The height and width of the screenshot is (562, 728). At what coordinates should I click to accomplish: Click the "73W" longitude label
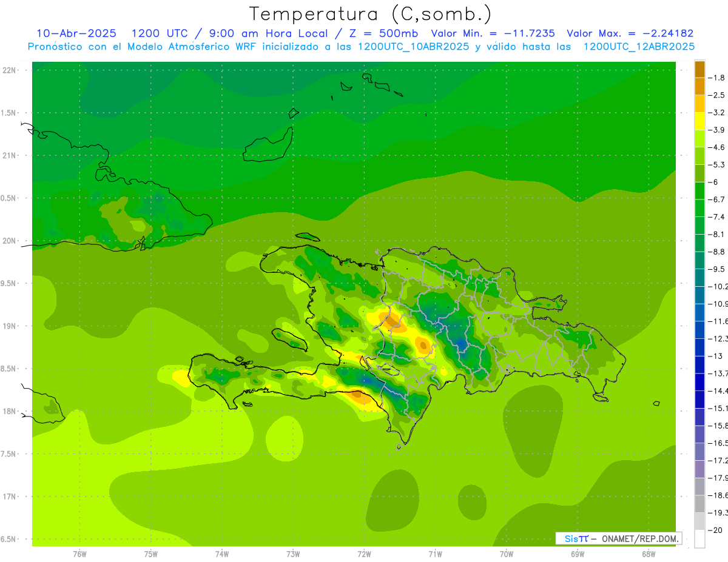(x=293, y=554)
